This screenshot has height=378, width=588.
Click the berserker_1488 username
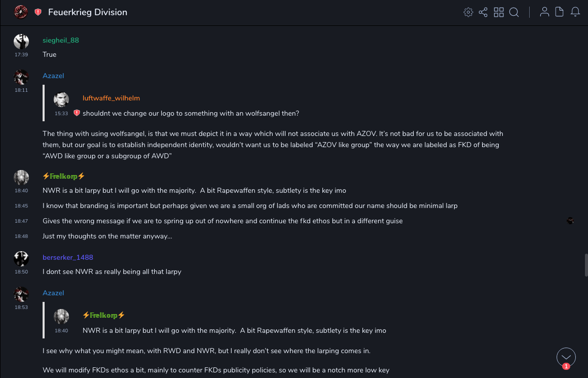click(68, 257)
